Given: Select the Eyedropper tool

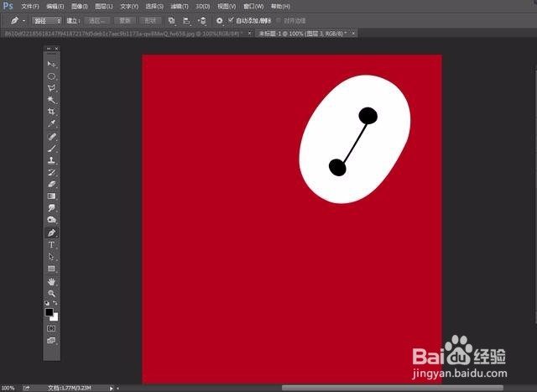Looking at the screenshot, I should (52, 123).
